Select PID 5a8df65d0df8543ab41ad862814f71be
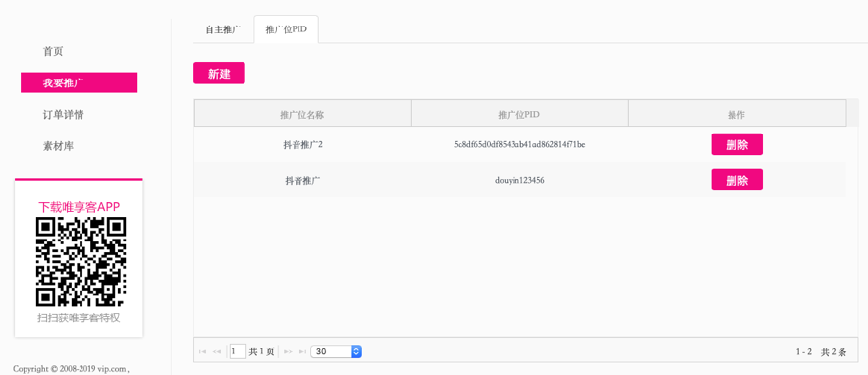868x375 pixels. [519, 144]
